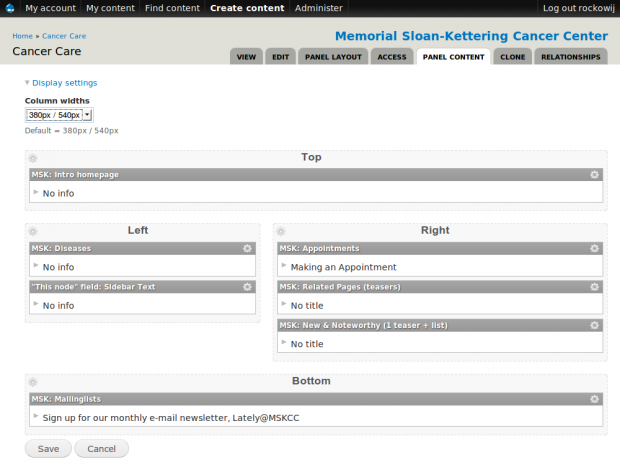The image size is (620, 465).
Task: Expand No title under New & Noteworthy
Action: 284,342
